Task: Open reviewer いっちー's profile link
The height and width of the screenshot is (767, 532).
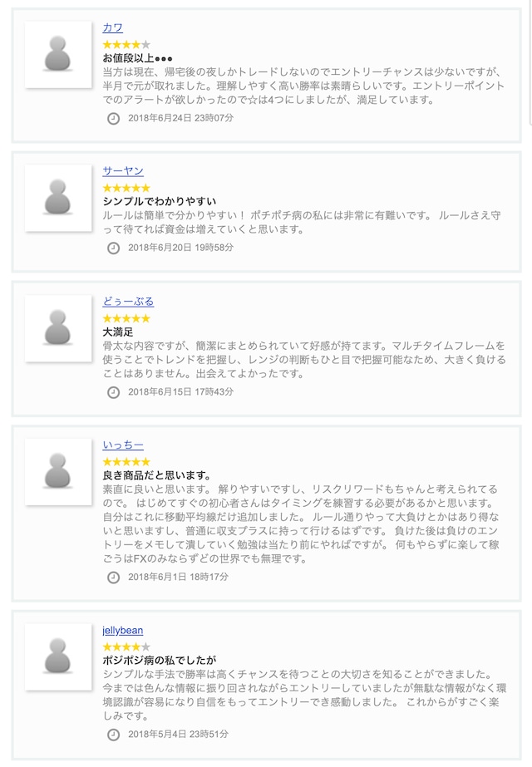Action: click(123, 445)
